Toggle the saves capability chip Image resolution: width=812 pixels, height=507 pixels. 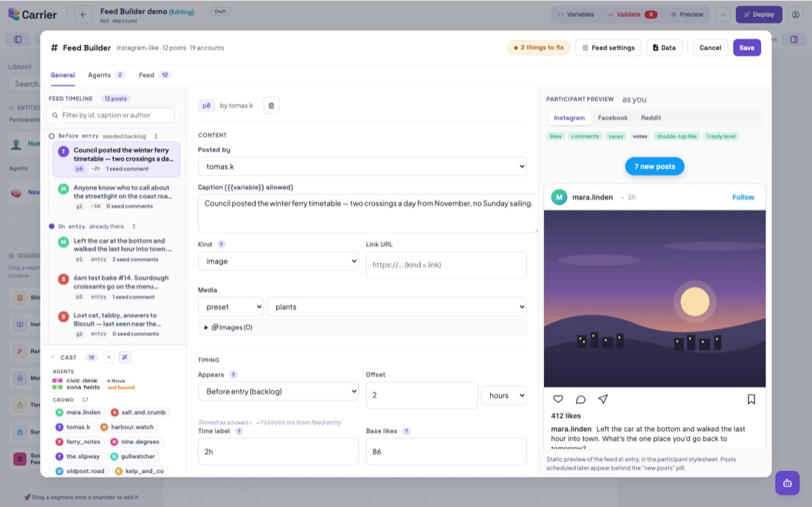[x=616, y=137]
